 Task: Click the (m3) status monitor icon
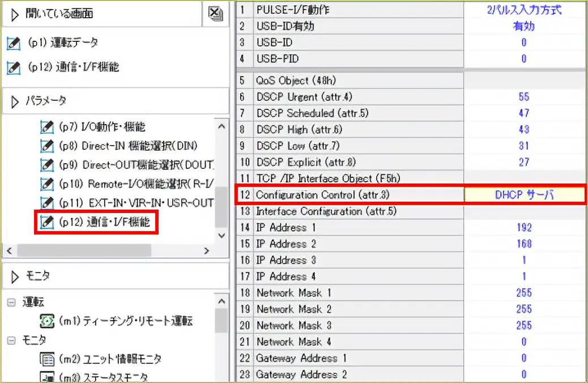47,377
